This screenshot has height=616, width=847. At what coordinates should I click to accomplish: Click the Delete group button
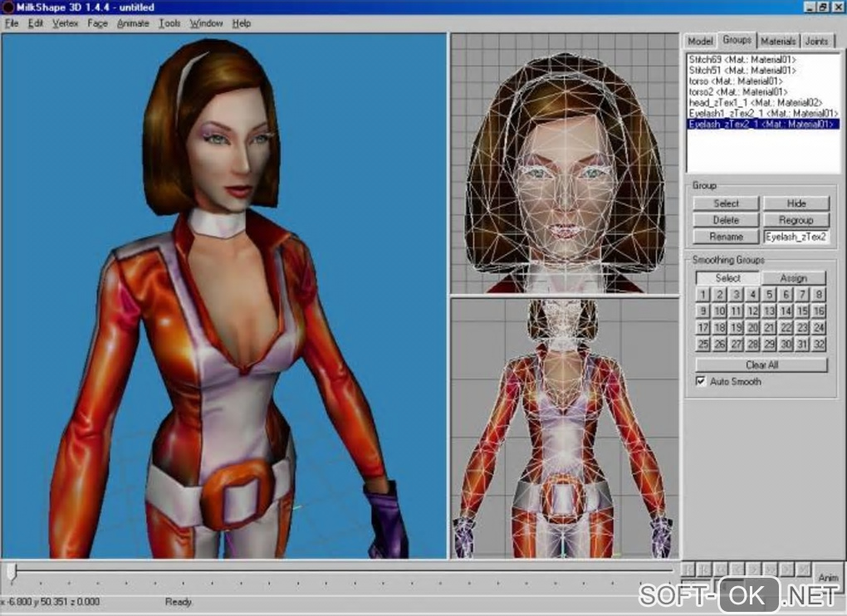point(726,220)
